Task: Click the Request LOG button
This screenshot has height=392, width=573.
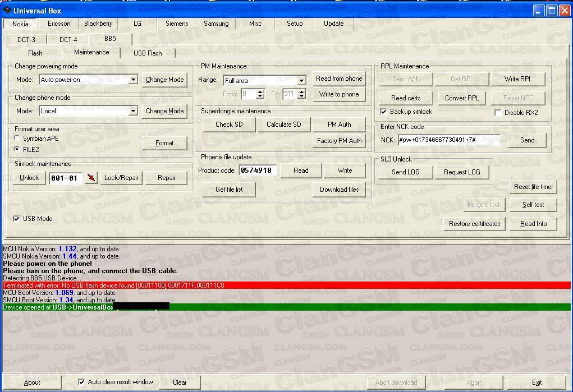Action: click(462, 172)
